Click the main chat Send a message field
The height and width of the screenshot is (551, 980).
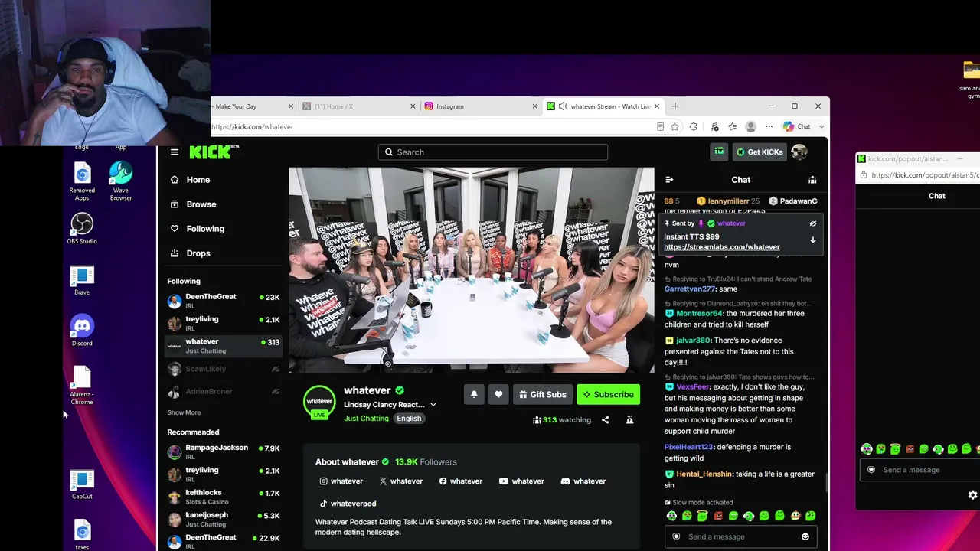click(740, 536)
